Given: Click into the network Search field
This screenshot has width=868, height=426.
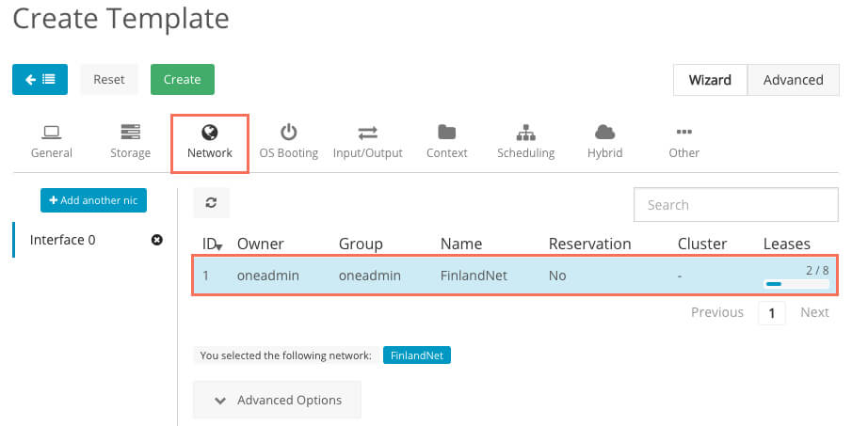Looking at the screenshot, I should pos(735,205).
